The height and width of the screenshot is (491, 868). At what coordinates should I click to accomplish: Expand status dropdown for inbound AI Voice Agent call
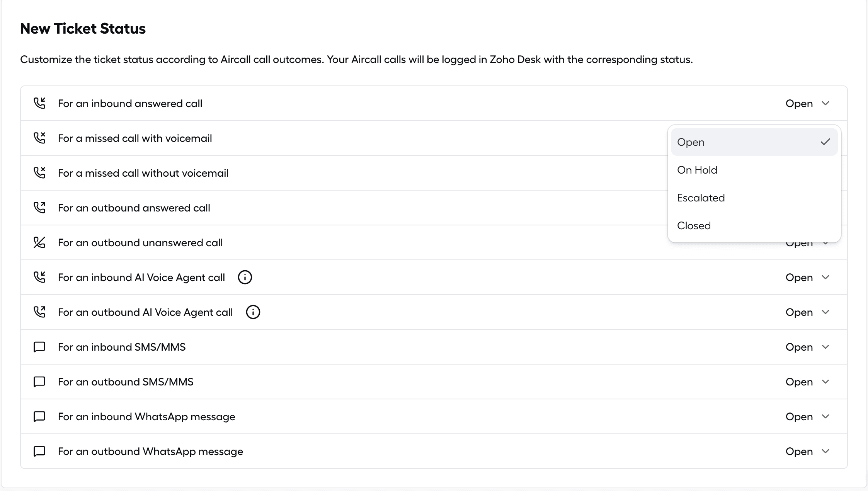click(x=808, y=277)
